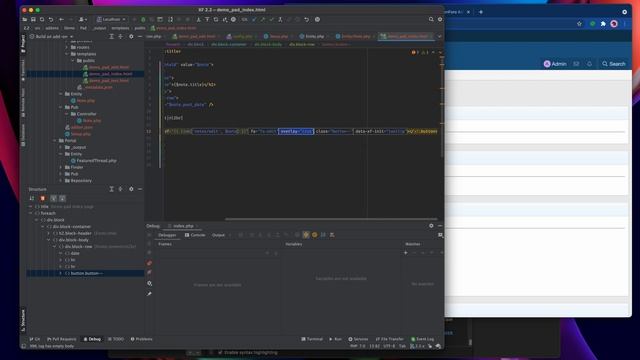Bookmark page with star icon in browser

(579, 24)
